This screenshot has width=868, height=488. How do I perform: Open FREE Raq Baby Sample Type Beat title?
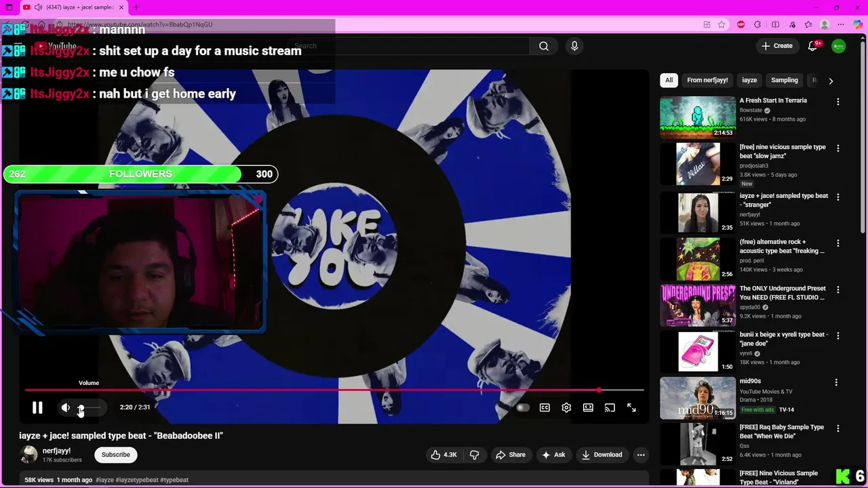coord(781,432)
